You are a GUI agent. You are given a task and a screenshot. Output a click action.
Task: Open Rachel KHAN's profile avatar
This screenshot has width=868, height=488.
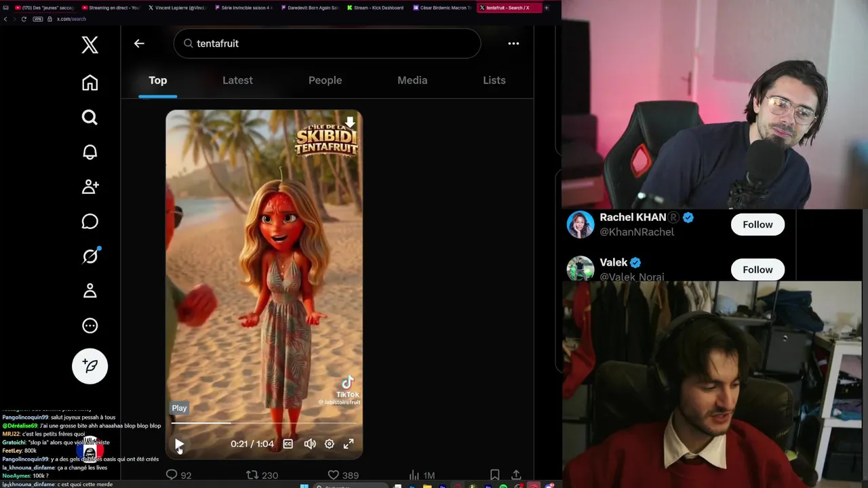click(580, 225)
